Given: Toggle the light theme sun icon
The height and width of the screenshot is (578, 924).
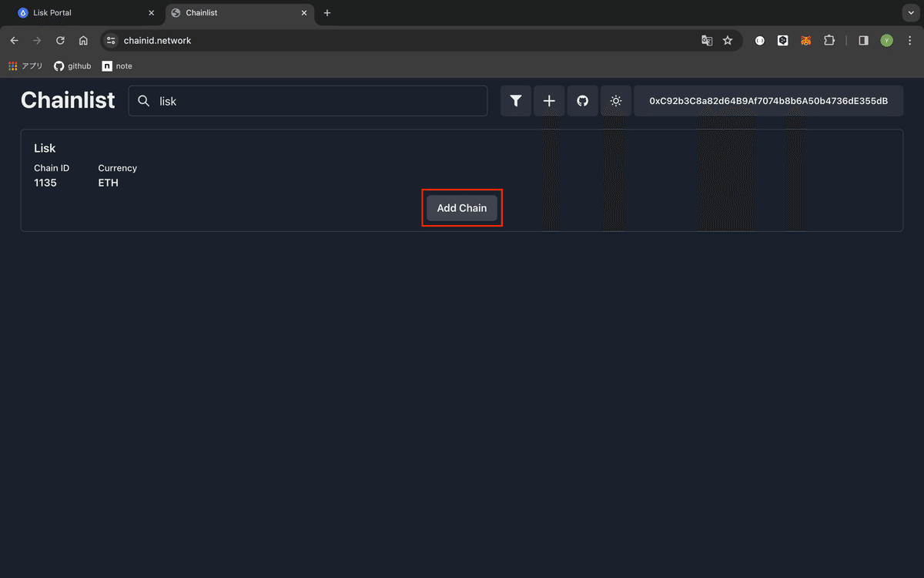Looking at the screenshot, I should coord(616,101).
